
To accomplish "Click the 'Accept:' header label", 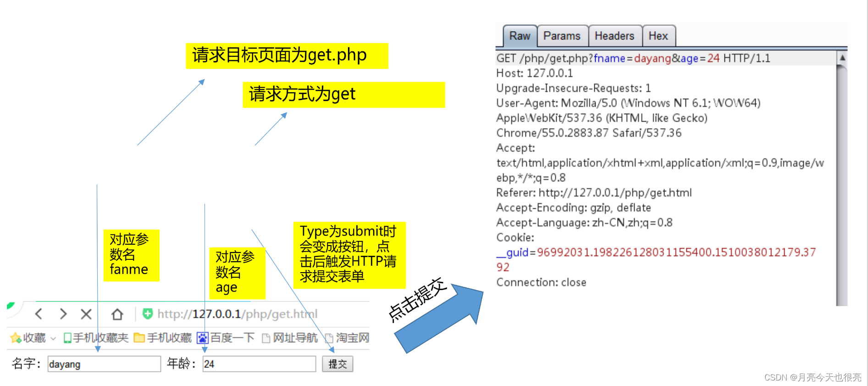I will (515, 148).
